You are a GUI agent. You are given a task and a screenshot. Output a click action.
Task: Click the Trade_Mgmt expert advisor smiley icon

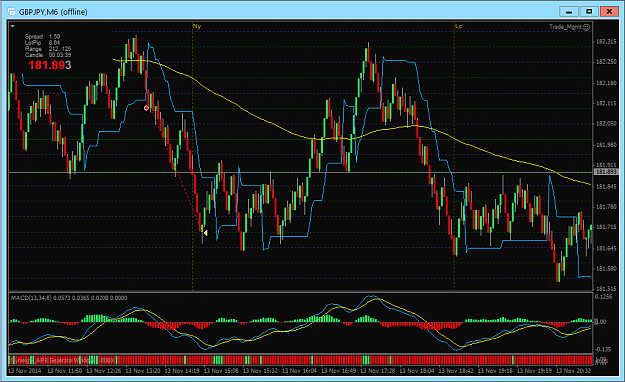click(586, 27)
